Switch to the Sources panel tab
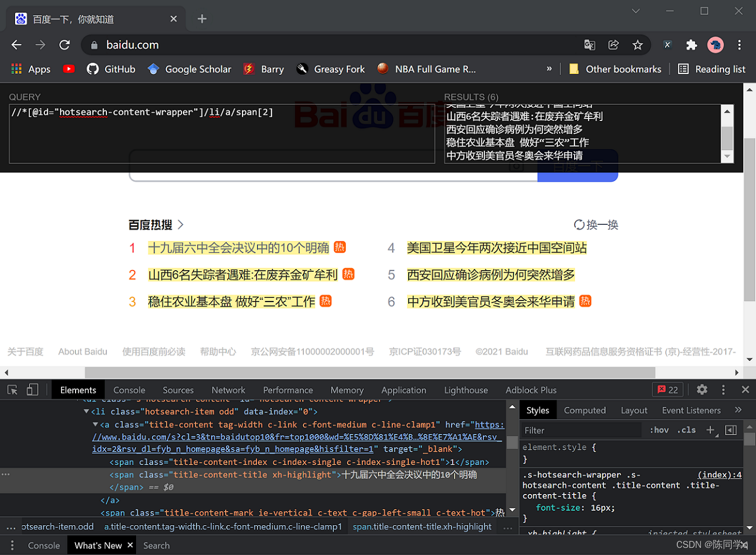 178,390
